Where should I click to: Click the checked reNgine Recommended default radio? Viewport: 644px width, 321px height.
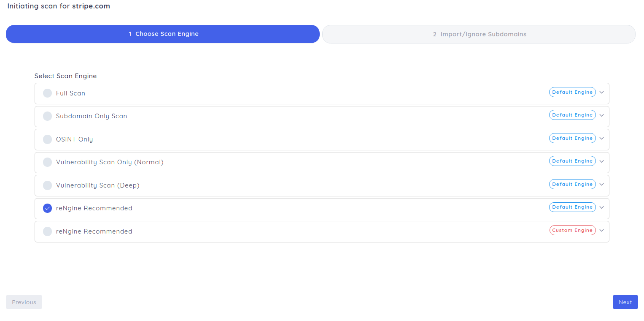pos(47,208)
